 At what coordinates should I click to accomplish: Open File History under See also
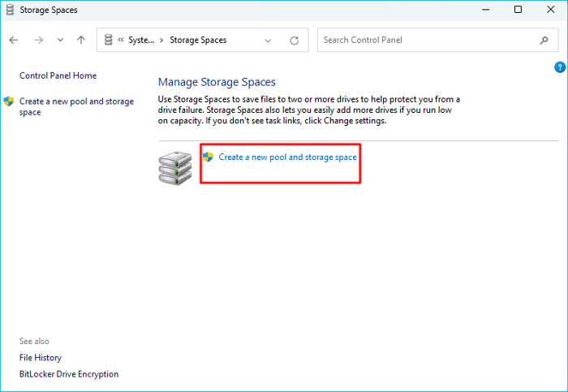click(x=41, y=357)
